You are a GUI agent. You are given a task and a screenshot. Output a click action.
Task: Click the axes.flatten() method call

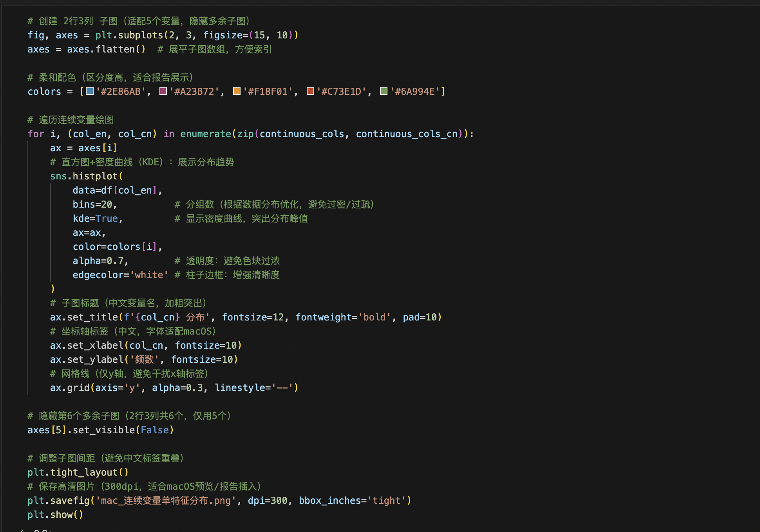115,49
